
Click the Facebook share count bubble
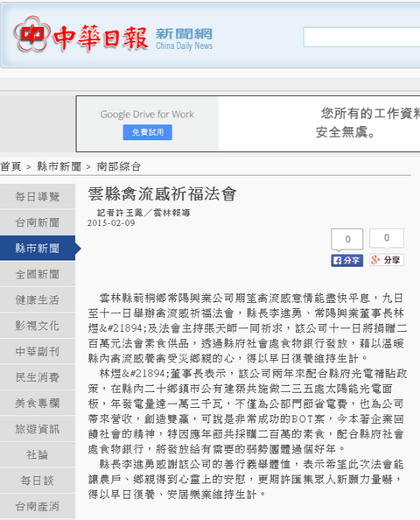[347, 239]
